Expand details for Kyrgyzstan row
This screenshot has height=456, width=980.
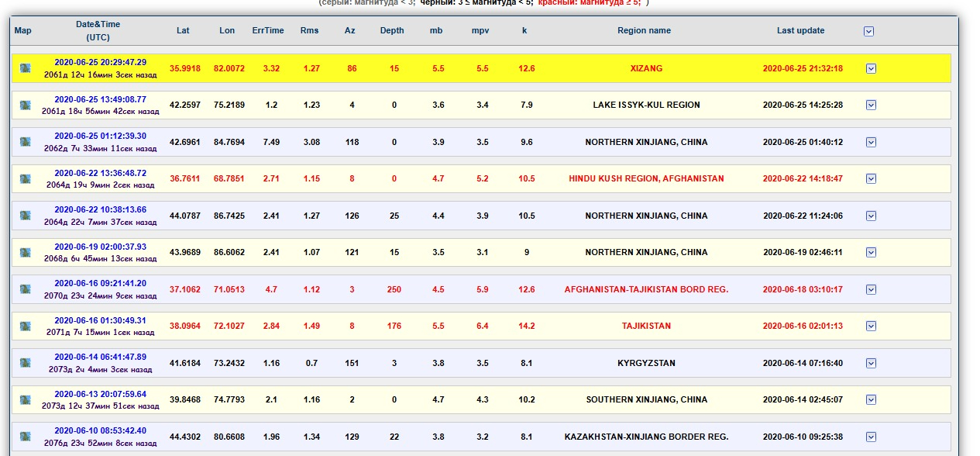871,363
